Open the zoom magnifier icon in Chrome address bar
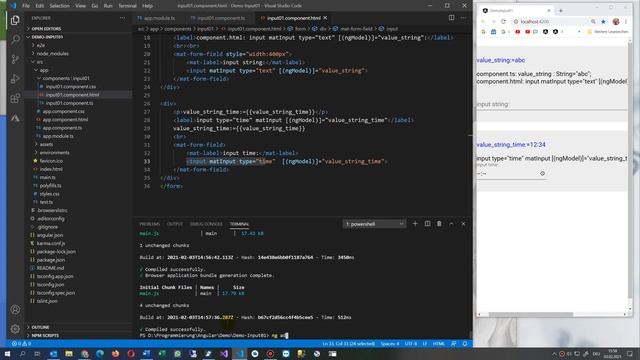640x360 pixels. coord(593,22)
